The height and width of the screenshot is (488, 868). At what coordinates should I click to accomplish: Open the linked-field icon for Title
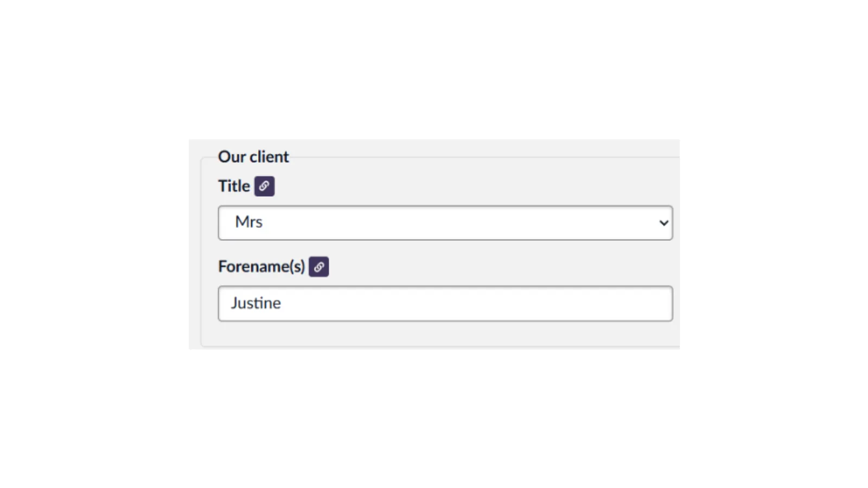(264, 186)
